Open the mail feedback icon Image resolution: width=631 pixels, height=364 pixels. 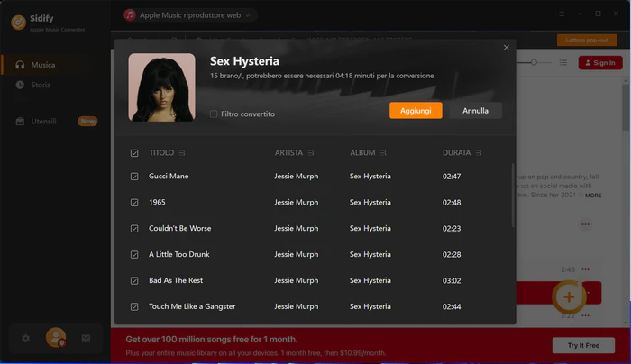(x=86, y=338)
